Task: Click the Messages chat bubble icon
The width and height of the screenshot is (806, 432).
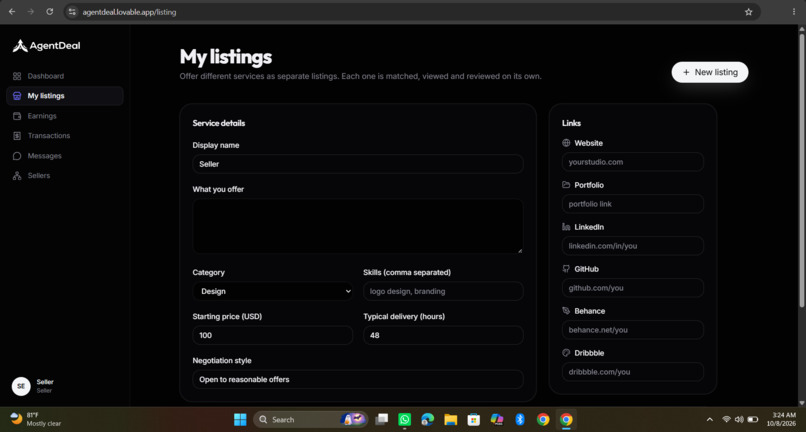Action: click(x=17, y=156)
